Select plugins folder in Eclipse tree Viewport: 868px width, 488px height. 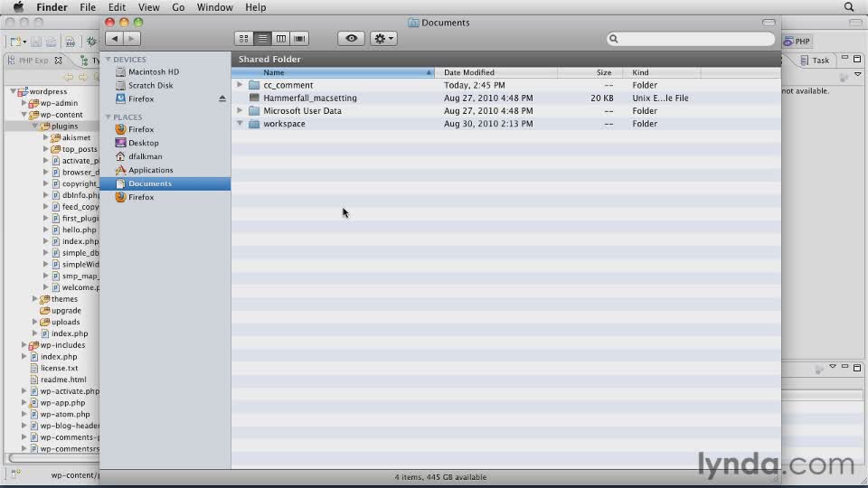[64, 127]
